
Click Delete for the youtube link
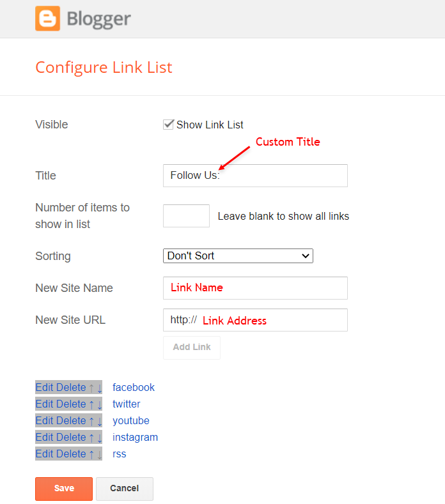click(71, 421)
